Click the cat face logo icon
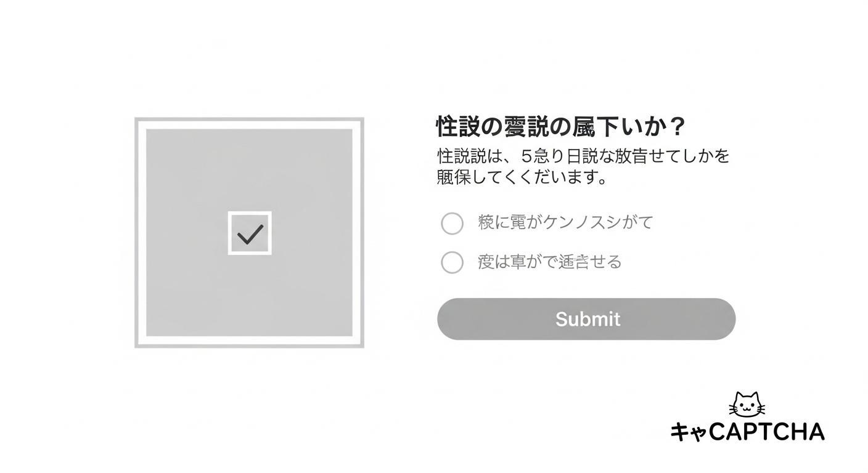Screen dimensions: 868x473 pyautogui.click(x=747, y=405)
